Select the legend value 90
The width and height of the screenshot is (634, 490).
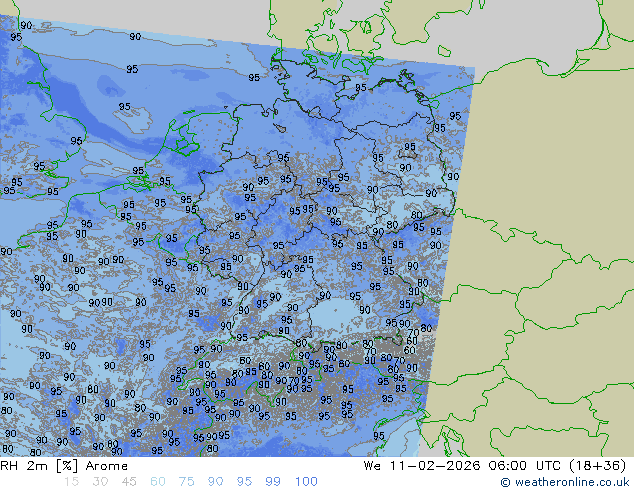pos(215,482)
